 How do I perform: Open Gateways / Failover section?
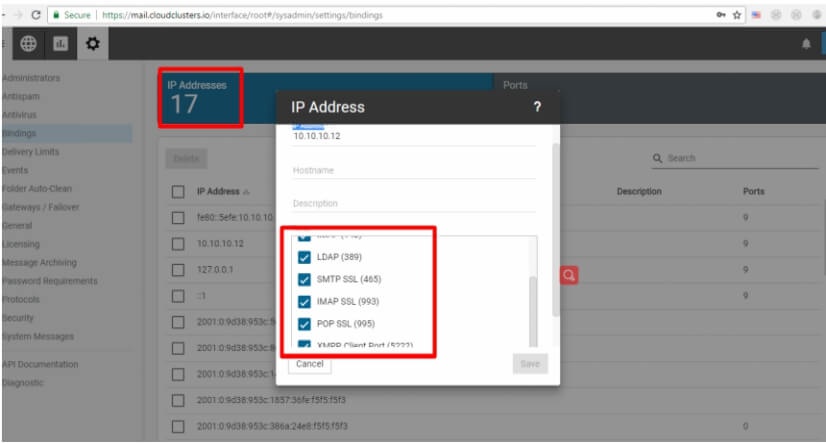[x=41, y=207]
